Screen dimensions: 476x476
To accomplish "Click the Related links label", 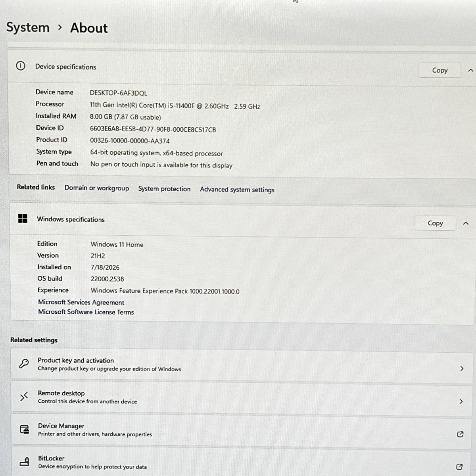I will [36, 187].
